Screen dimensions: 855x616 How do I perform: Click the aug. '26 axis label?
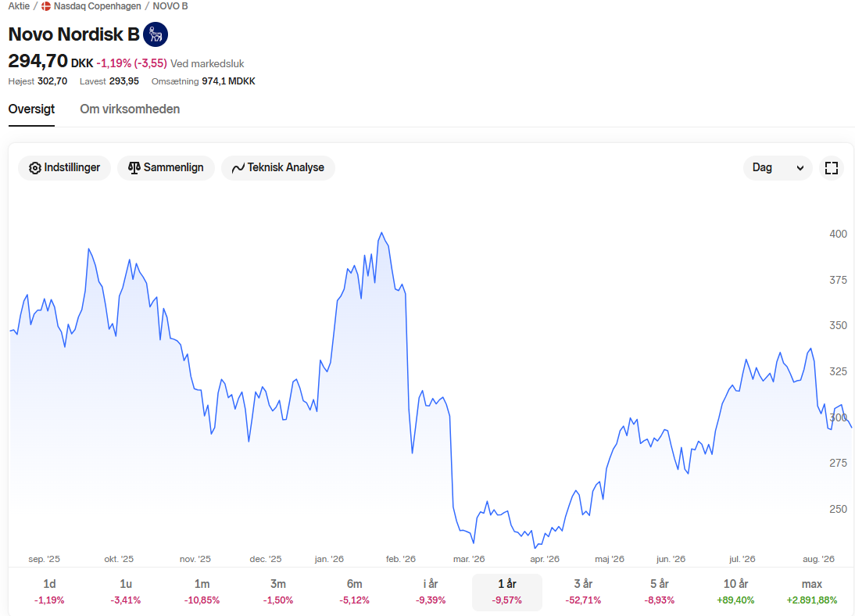pos(818,559)
